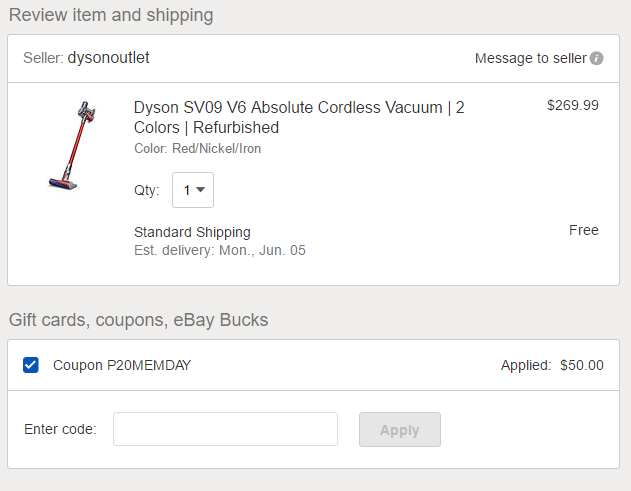Click the Message to seller link
This screenshot has height=491, width=631.
530,58
